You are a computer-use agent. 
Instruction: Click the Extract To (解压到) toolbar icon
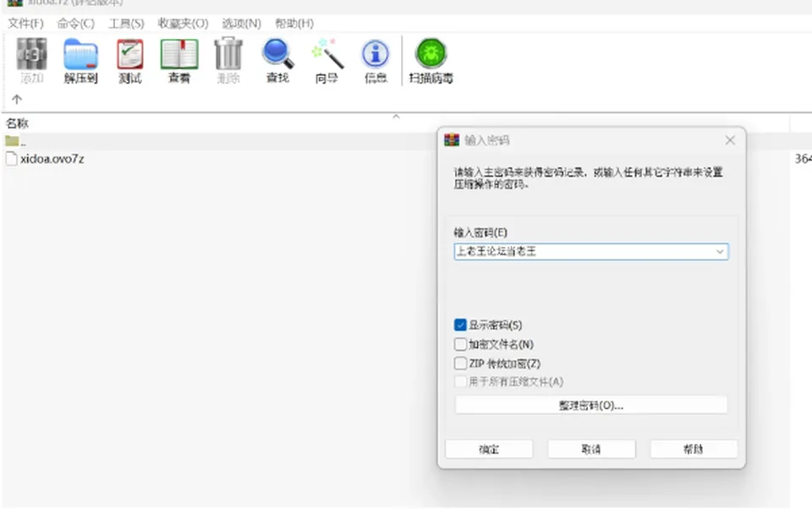(81, 60)
